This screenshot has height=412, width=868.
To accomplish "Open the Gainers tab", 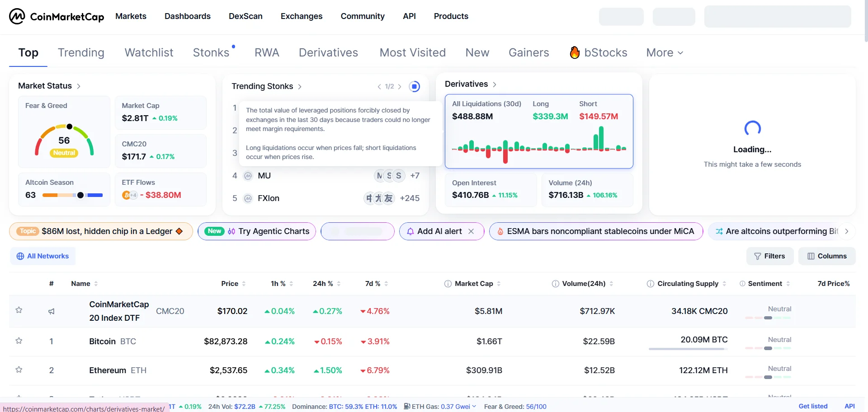I will 528,53.
